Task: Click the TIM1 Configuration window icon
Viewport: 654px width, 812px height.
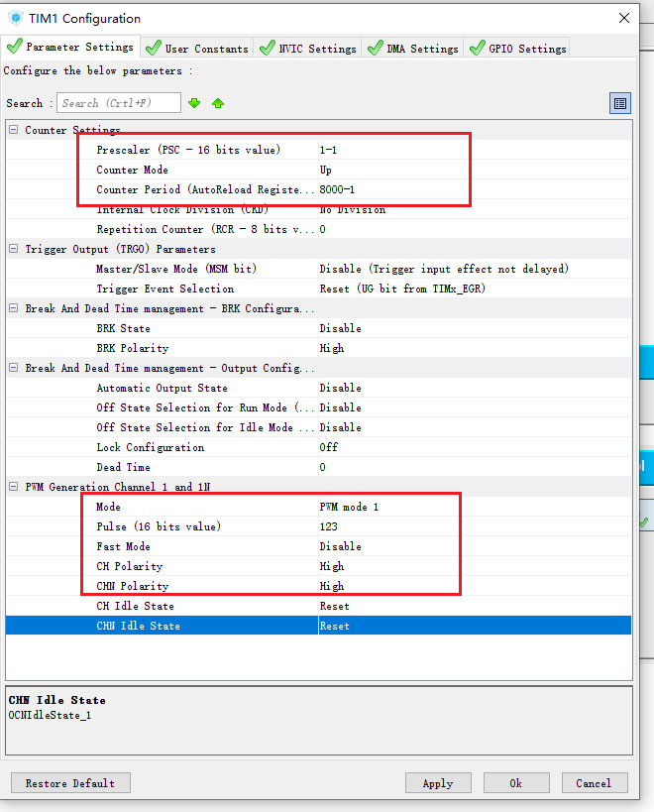Action: tap(16, 18)
